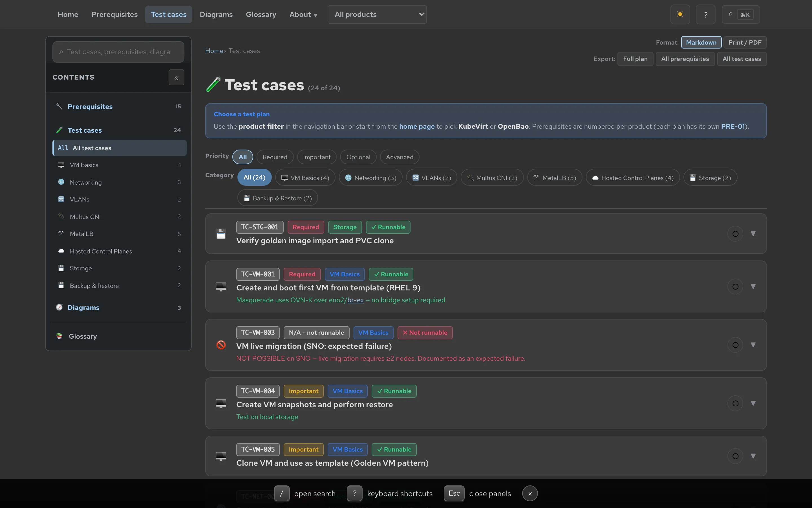
Task: Export All prerequisites
Action: 685,59
